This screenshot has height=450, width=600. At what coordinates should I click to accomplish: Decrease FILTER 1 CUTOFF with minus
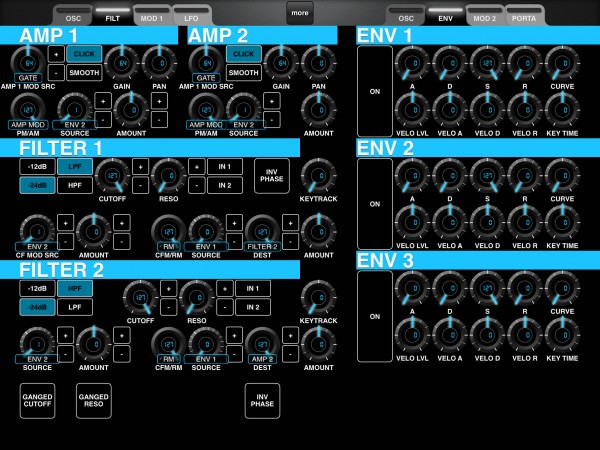coord(140,186)
